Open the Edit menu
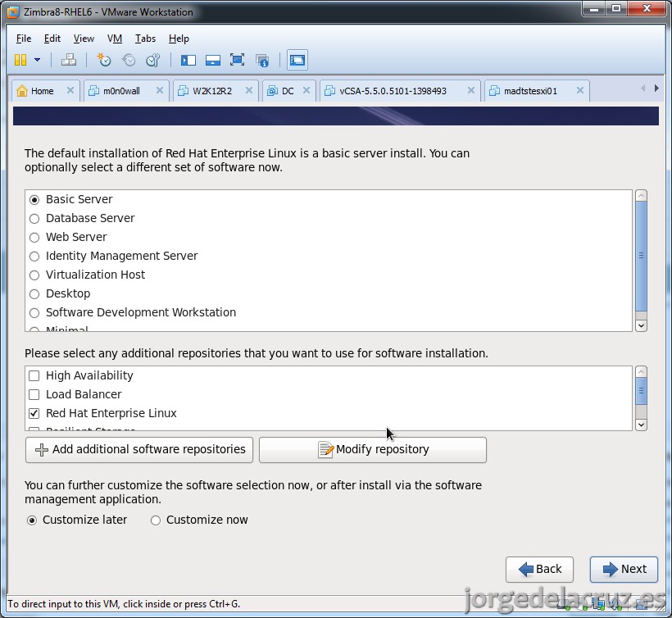 point(52,39)
